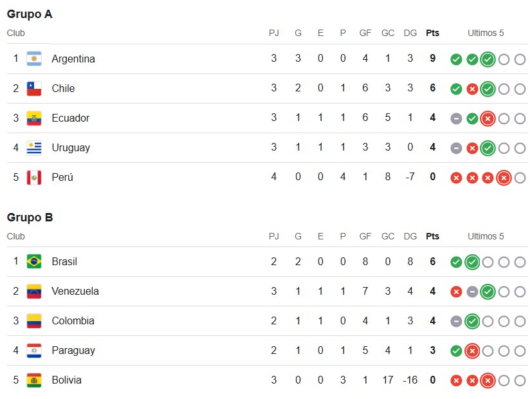
Task: Click Brasil's highlighted second win indicator
Action: [x=472, y=262]
